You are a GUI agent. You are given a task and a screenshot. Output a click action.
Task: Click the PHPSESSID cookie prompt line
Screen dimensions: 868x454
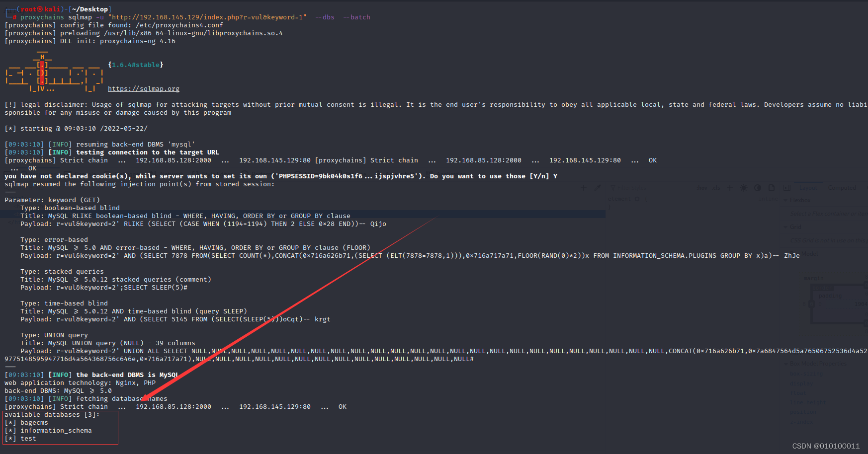point(281,176)
